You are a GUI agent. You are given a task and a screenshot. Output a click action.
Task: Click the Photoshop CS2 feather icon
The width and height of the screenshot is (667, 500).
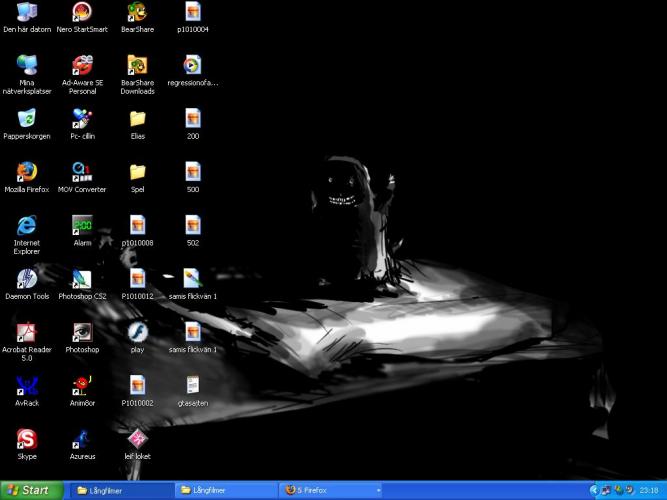tap(82, 278)
